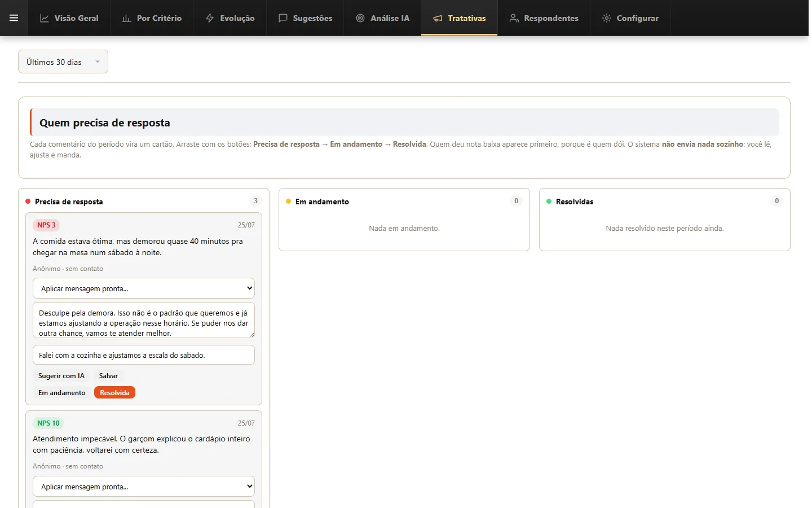812x508 pixels.
Task: Open Aplicar mensagem pronta dropdown on NPS 10 card
Action: pyautogui.click(x=144, y=487)
